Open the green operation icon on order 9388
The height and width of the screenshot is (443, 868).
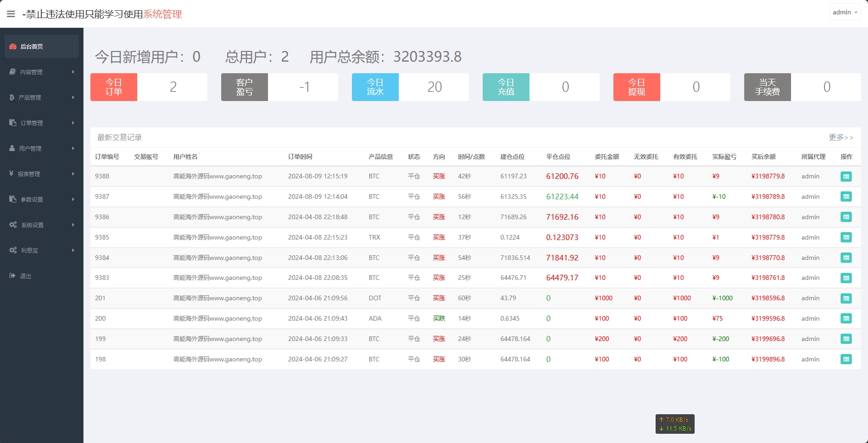tap(847, 176)
